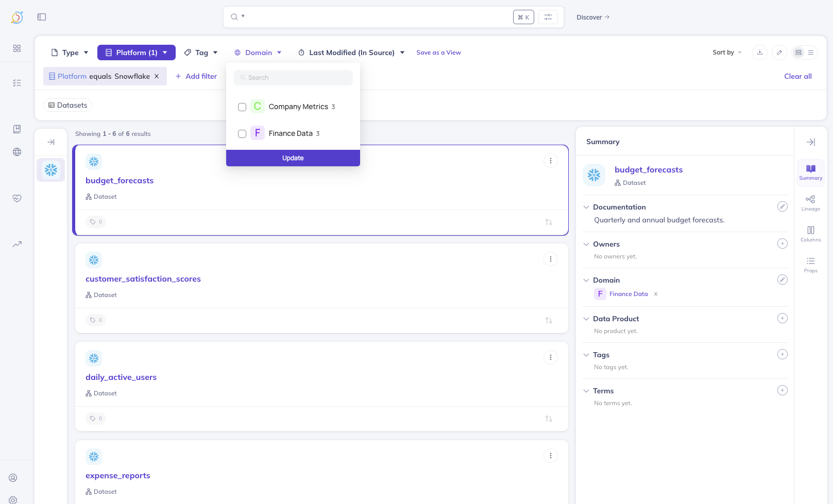The image size is (833, 504).
Task: Open the user profile sidebar icon
Action: 13,478
